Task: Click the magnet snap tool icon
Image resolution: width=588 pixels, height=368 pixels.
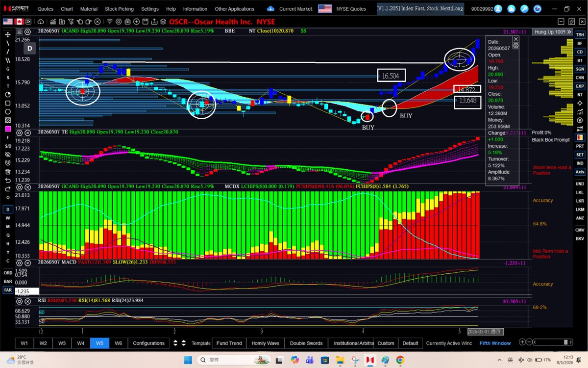Action: tap(8, 163)
